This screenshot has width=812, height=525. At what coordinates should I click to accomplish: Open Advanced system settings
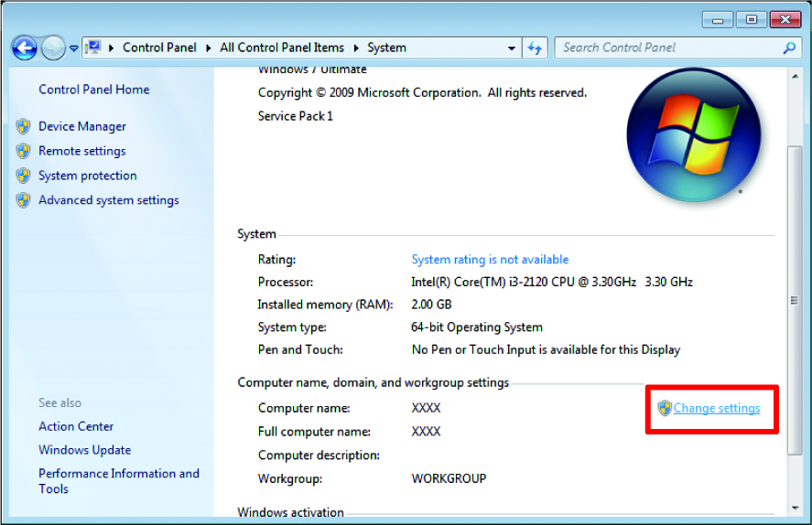(109, 200)
